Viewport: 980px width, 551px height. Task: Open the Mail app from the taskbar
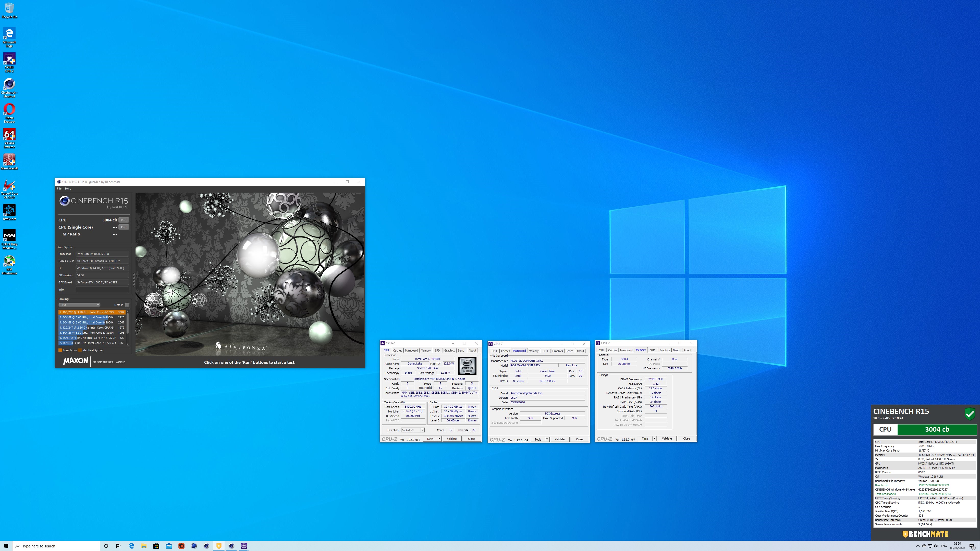169,546
